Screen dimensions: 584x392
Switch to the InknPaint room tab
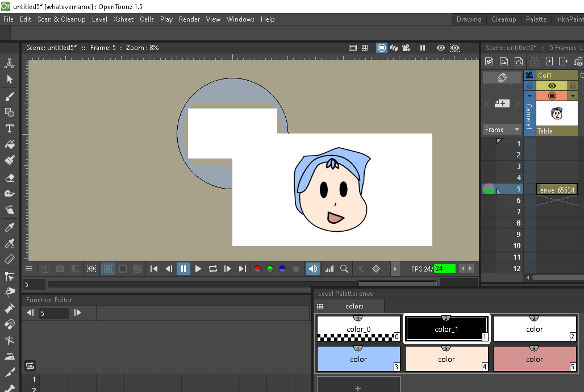click(571, 19)
